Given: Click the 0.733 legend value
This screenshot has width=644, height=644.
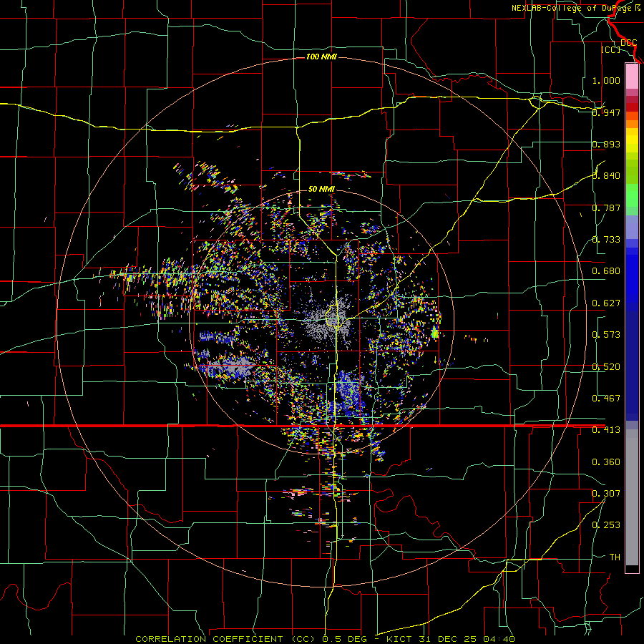Looking at the screenshot, I should [x=606, y=240].
